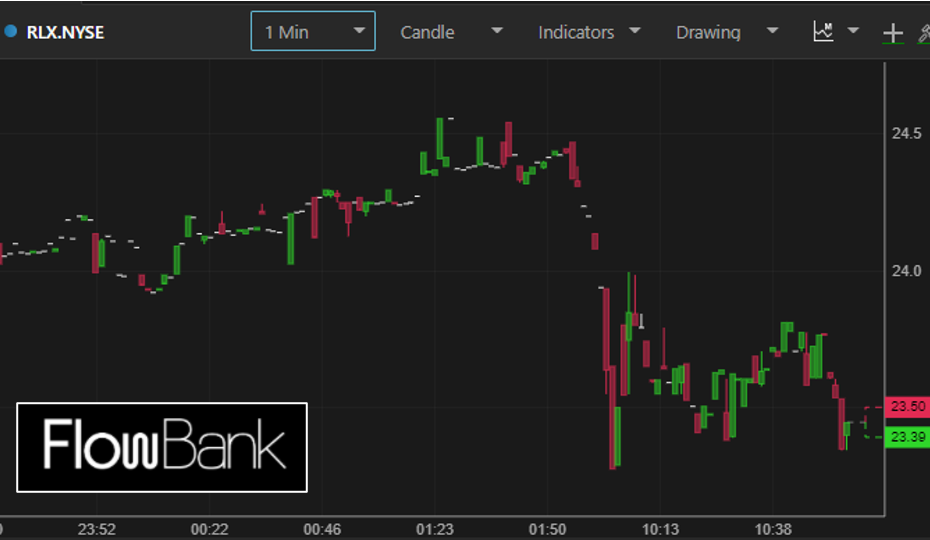The image size is (930, 540).
Task: Click the arrow next to Indicators
Action: tap(634, 31)
